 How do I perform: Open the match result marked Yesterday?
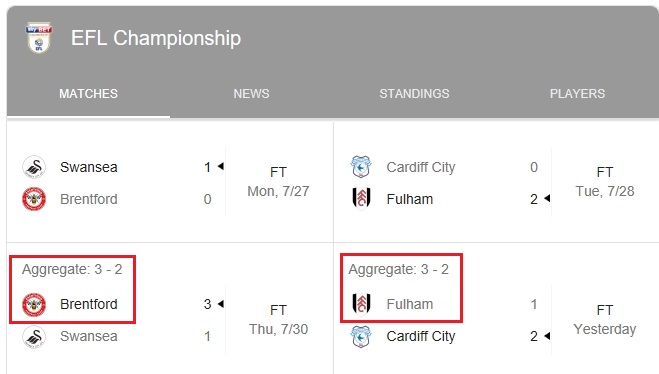(496, 308)
